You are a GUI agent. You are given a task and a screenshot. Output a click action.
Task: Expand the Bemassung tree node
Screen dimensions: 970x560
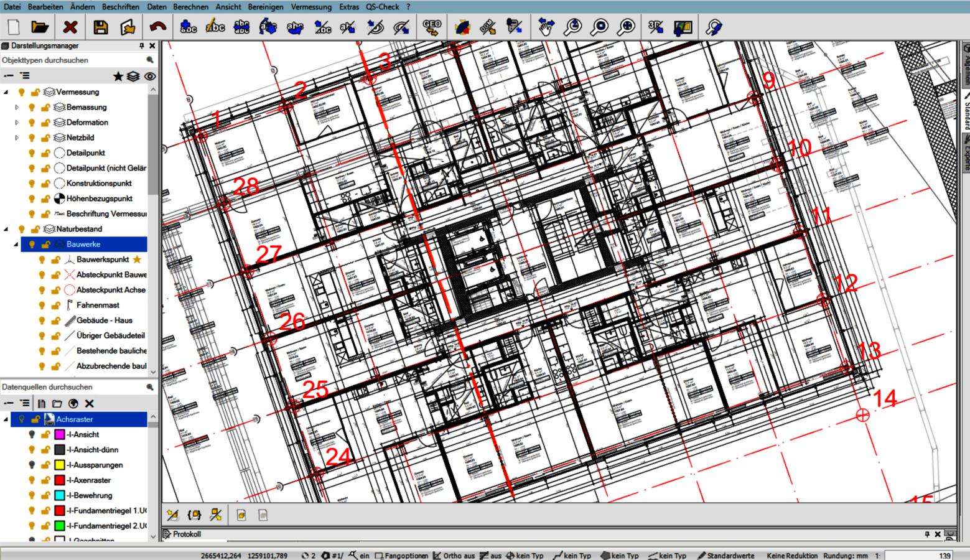pyautogui.click(x=17, y=107)
